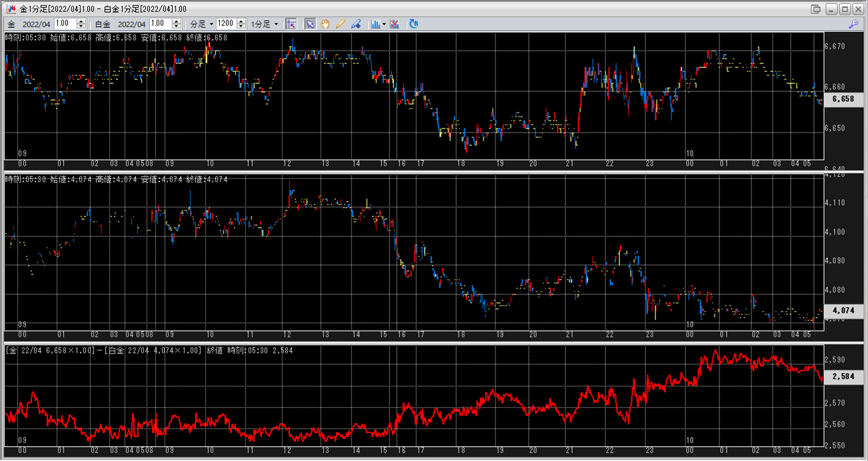
Task: Click the 1200 bar count field
Action: tap(225, 24)
